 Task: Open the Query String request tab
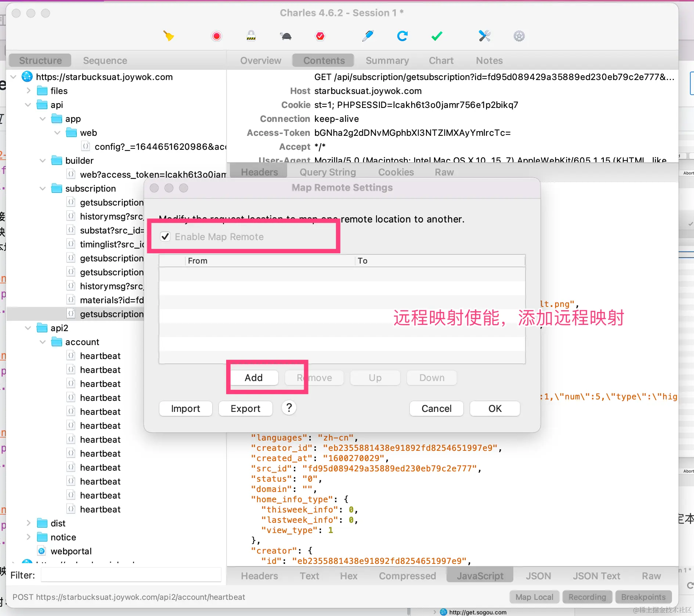point(328,172)
